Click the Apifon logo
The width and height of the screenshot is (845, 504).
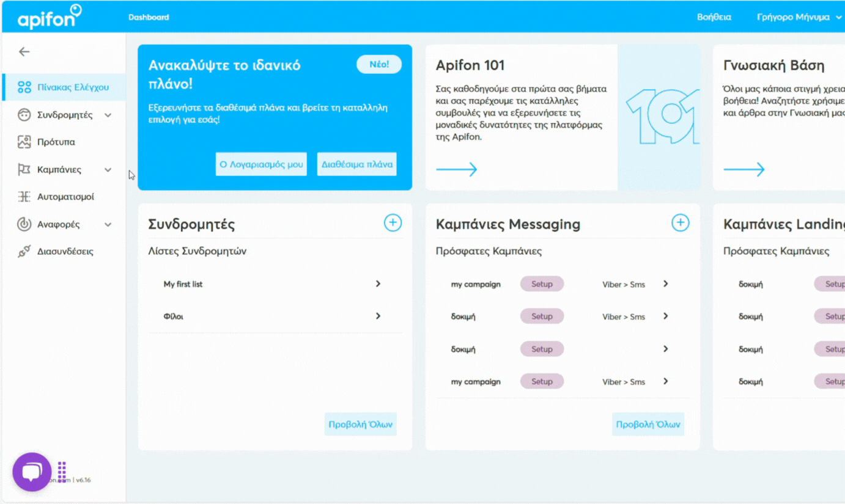click(49, 16)
